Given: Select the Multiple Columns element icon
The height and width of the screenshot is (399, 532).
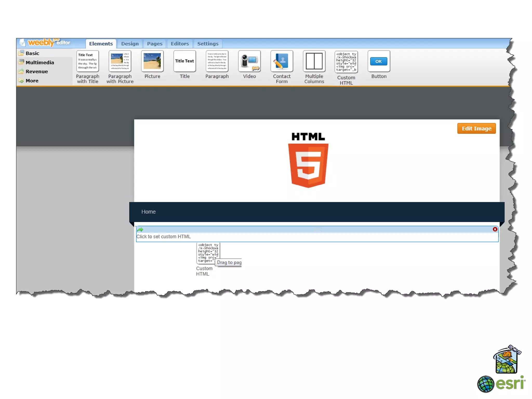Looking at the screenshot, I should (x=314, y=61).
